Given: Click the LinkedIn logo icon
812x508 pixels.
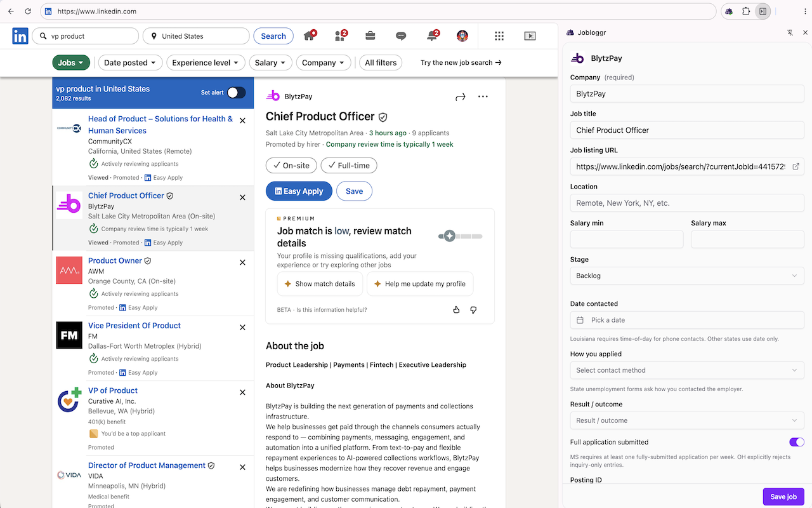Looking at the screenshot, I should click(20, 36).
